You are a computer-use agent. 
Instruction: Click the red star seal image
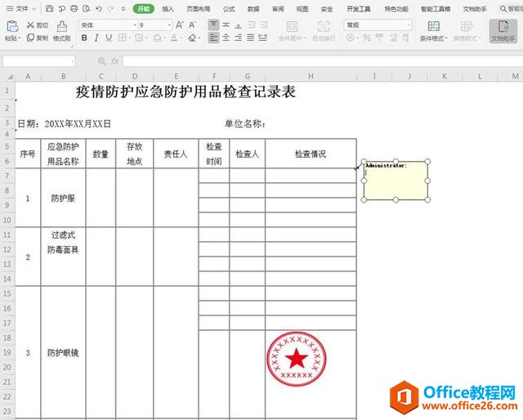[x=297, y=359]
